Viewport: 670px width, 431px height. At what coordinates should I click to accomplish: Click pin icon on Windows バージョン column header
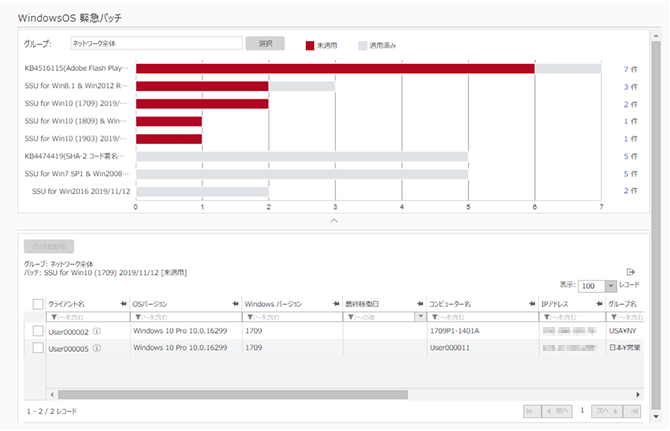(336, 303)
